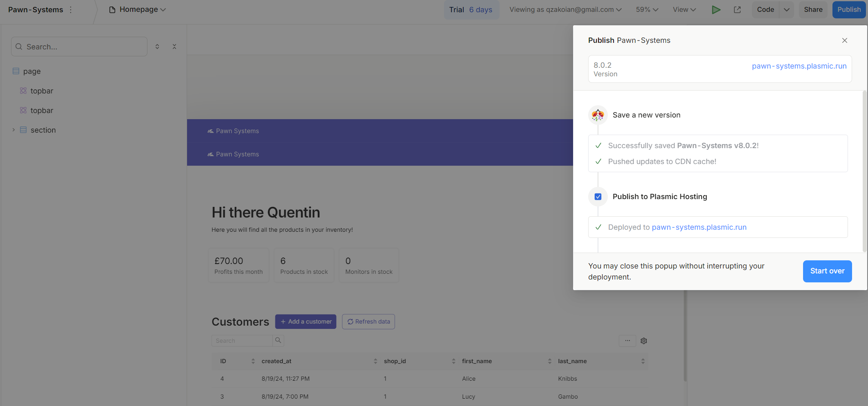
Task: Click the Start over button
Action: pos(827,271)
